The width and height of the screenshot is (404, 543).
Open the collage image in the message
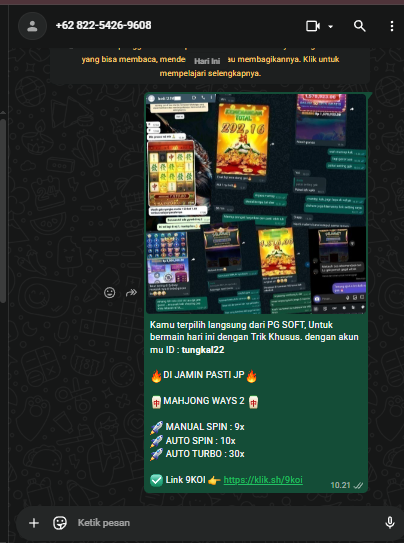pos(256,204)
